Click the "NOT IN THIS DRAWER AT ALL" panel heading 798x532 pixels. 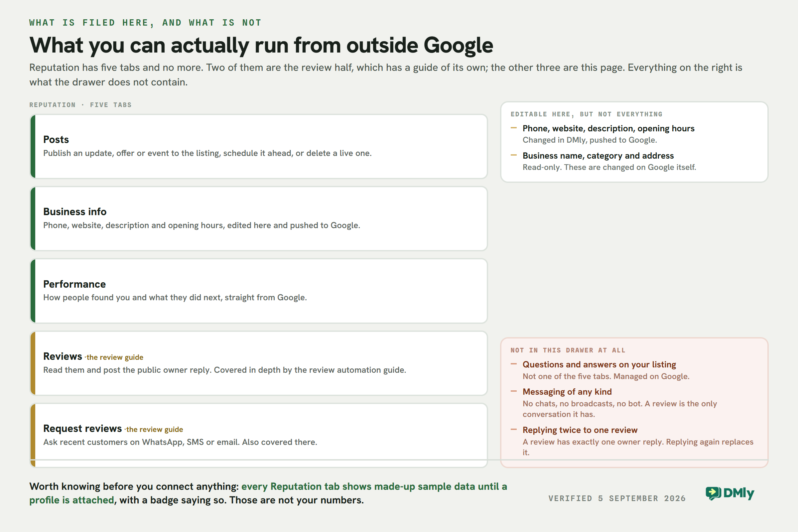pyautogui.click(x=568, y=350)
